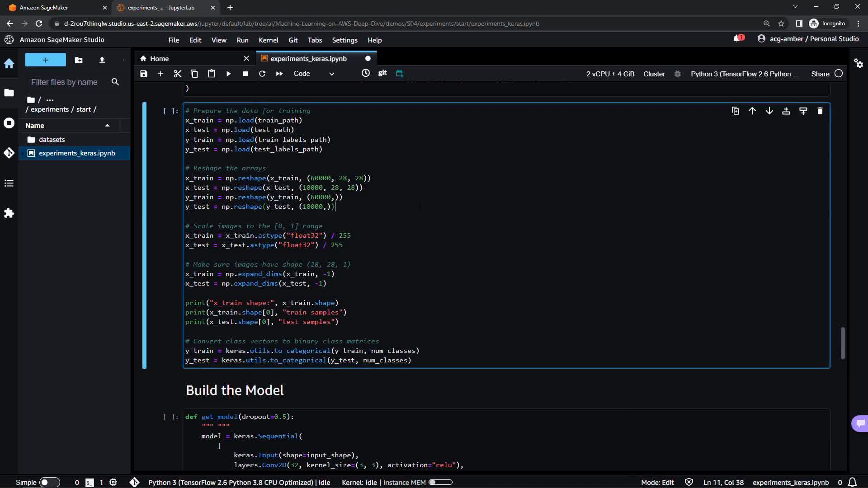
Task: Toggle the Instance MEM status switch
Action: pyautogui.click(x=440, y=482)
